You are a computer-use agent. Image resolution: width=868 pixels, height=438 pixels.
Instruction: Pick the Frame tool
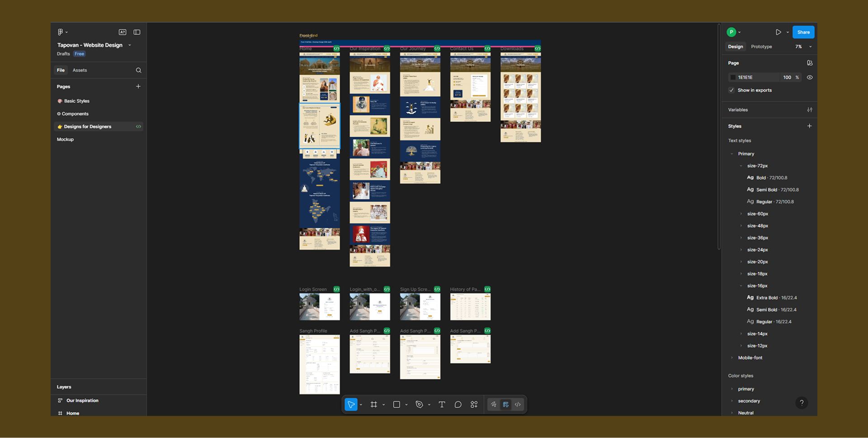373,404
